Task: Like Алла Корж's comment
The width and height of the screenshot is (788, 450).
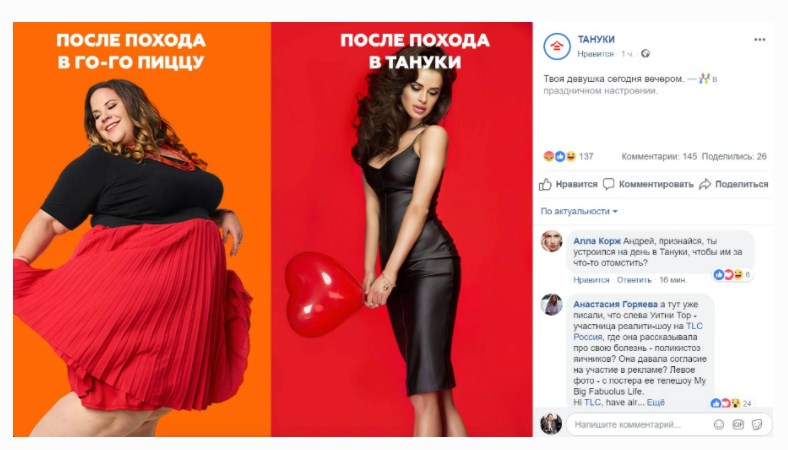Action: [591, 280]
